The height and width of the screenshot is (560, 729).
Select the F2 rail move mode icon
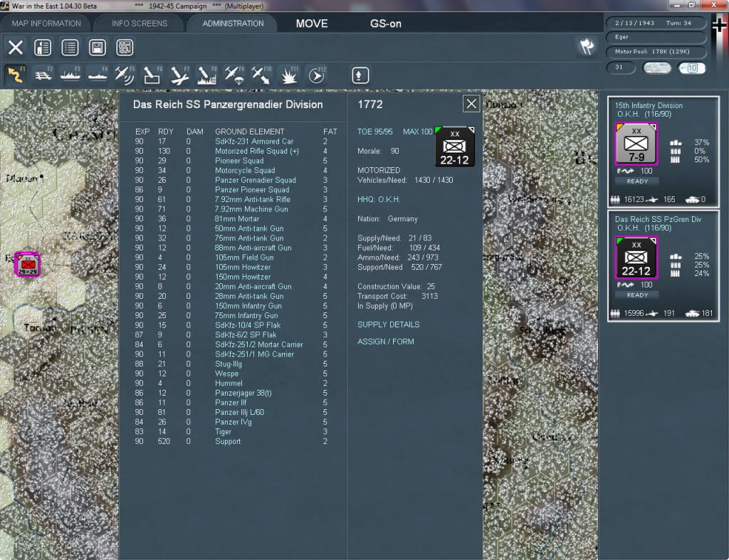tap(43, 75)
